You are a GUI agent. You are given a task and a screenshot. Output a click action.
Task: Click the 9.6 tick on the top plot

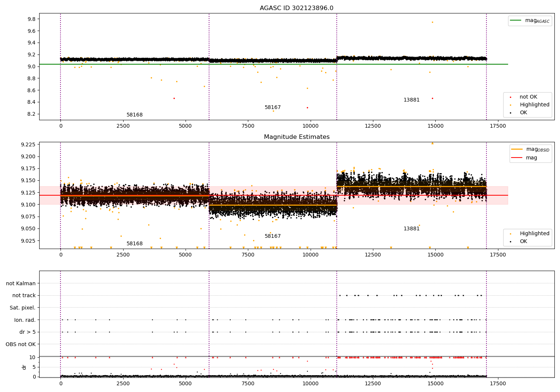pyautogui.click(x=31, y=31)
